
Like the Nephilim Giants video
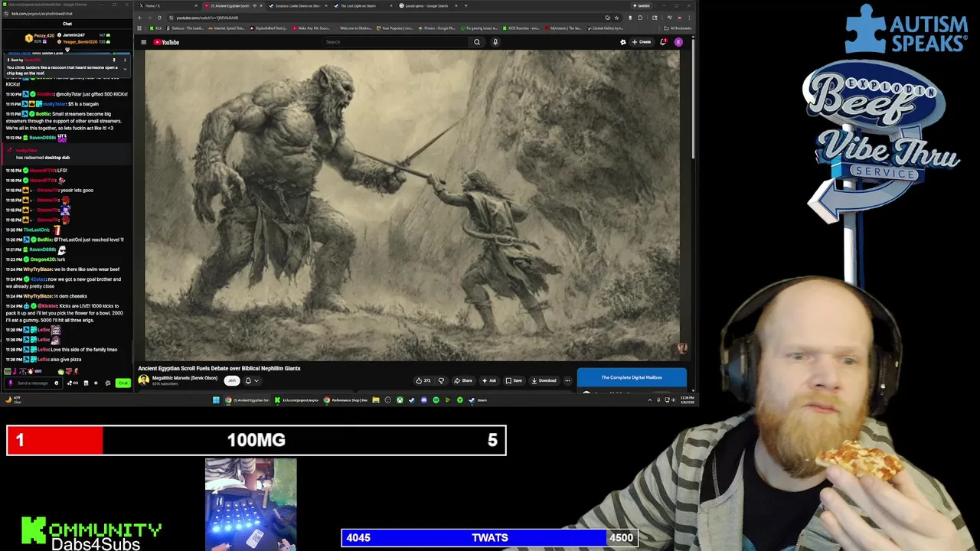point(423,380)
